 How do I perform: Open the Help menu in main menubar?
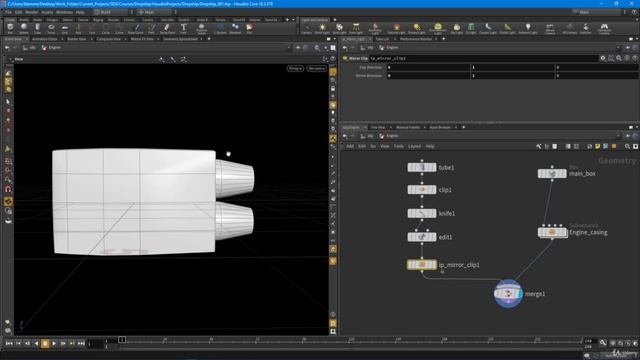pos(80,12)
